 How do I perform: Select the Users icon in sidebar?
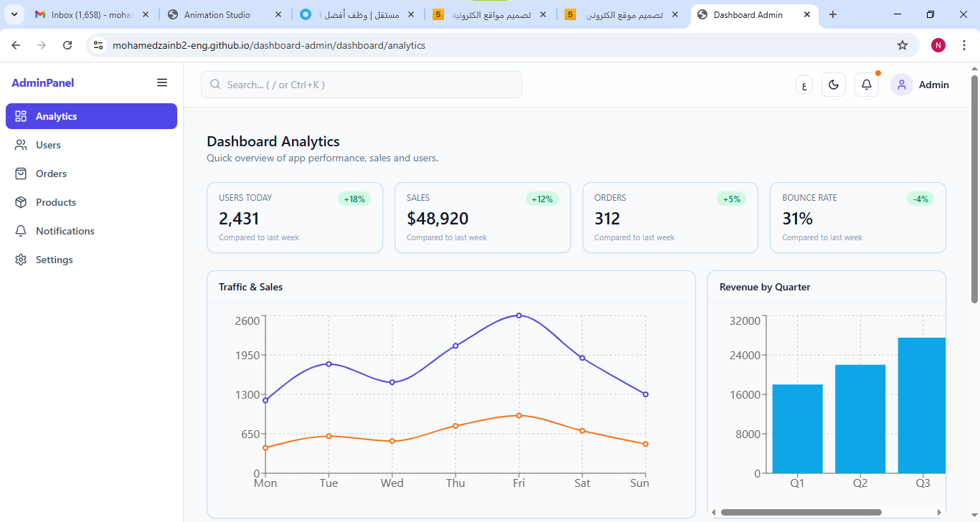21,145
